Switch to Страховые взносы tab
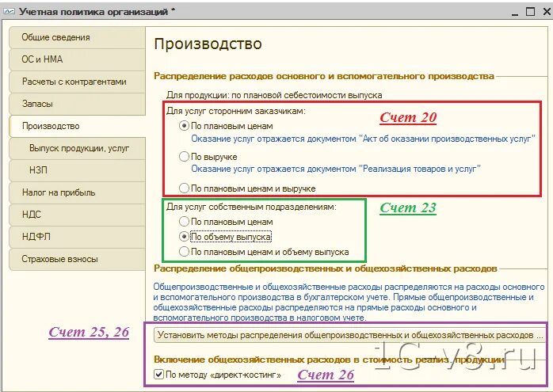Screen dimensions: 553x392 click(77, 259)
